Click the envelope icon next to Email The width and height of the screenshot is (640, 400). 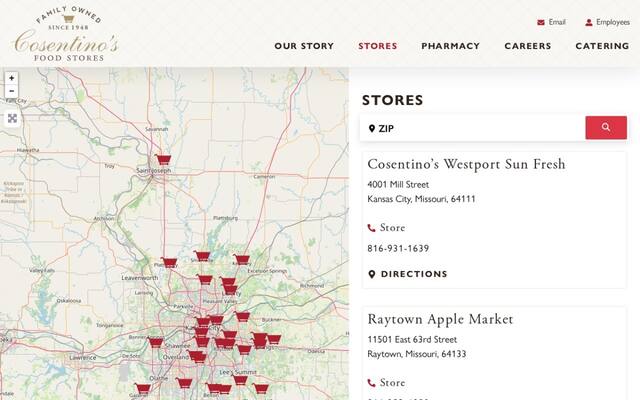tap(541, 22)
